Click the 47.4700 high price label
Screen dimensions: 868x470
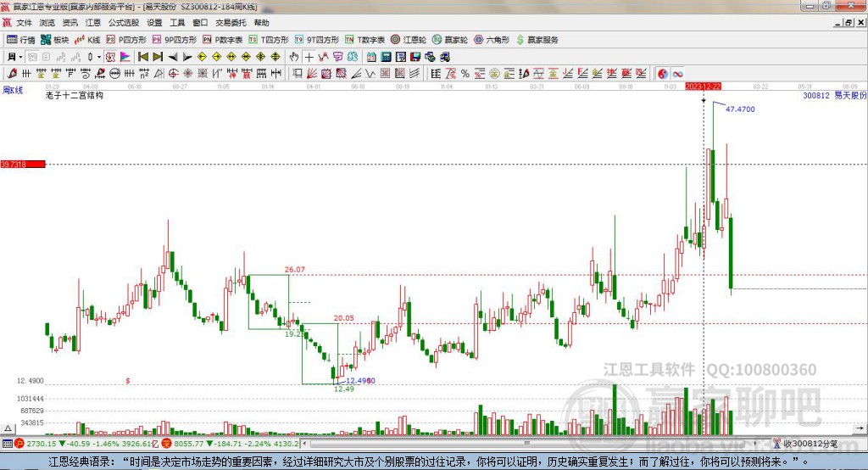click(740, 109)
